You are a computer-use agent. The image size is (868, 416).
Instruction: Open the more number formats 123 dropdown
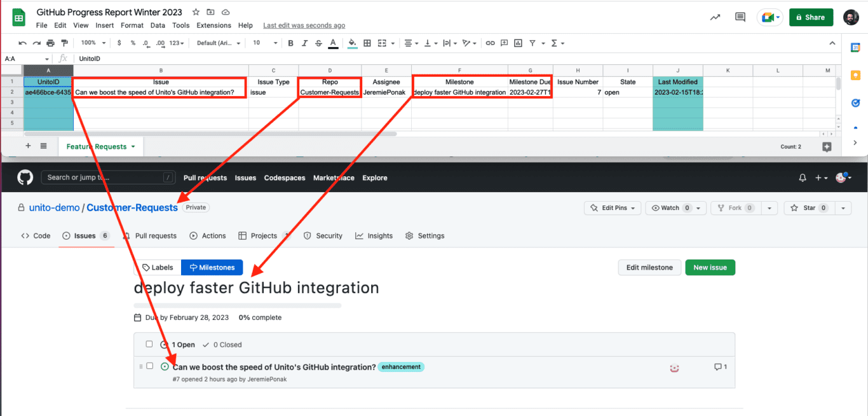pos(177,43)
